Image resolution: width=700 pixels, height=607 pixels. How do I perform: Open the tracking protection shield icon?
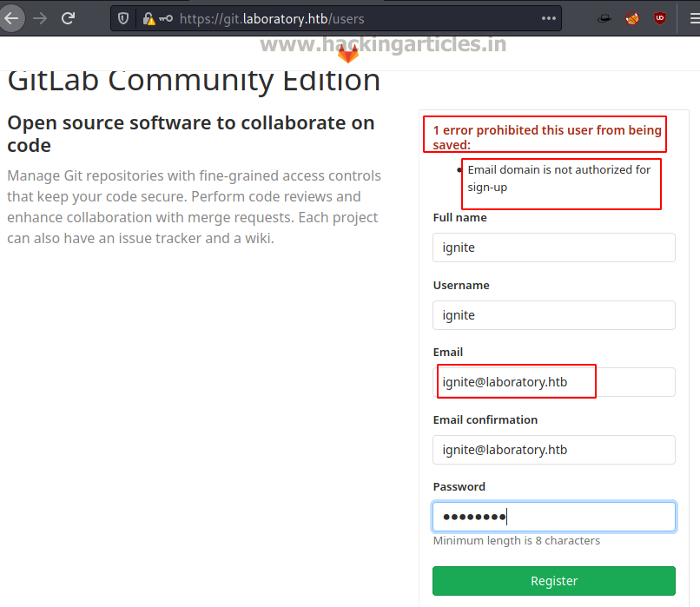click(123, 19)
